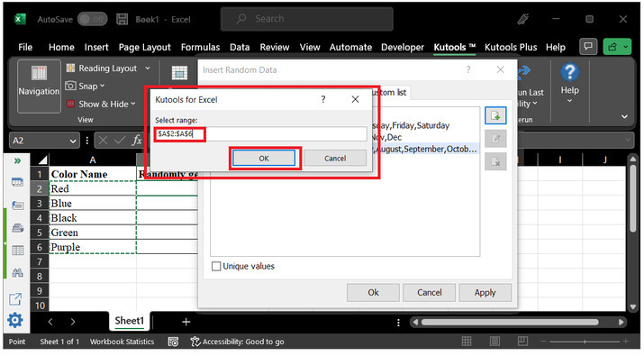
Task: Click Accessibility: Good to go status
Action: (238, 342)
